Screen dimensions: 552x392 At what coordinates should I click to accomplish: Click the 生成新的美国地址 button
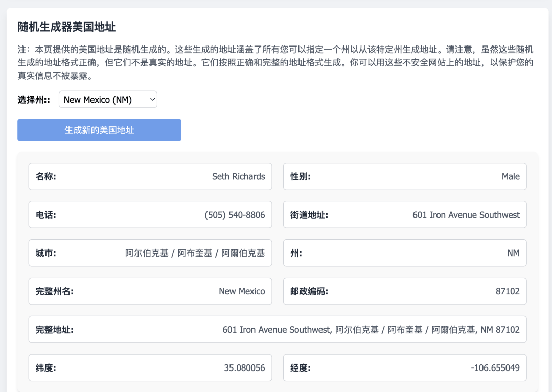tap(99, 130)
